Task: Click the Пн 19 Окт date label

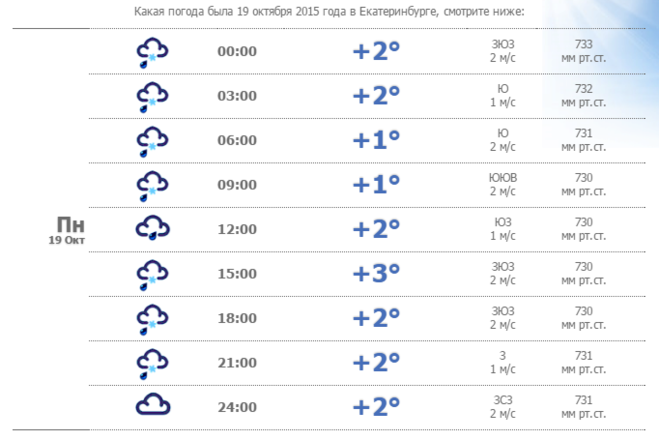Action: tap(69, 229)
